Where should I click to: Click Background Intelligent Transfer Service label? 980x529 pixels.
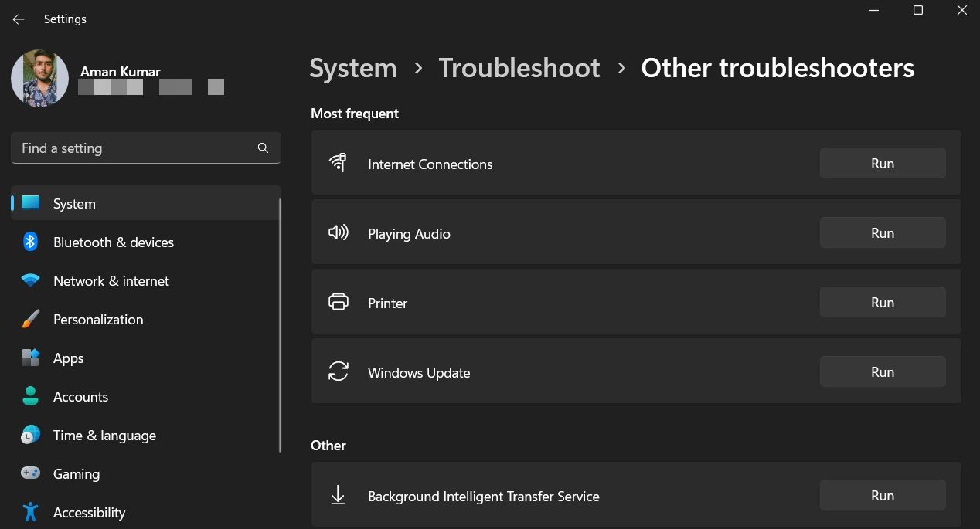tap(484, 496)
